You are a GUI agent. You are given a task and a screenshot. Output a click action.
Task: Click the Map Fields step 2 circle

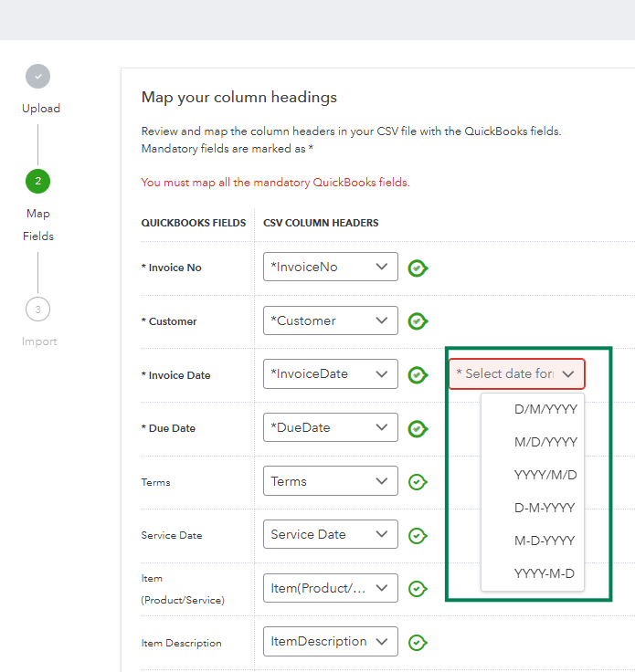point(37,181)
